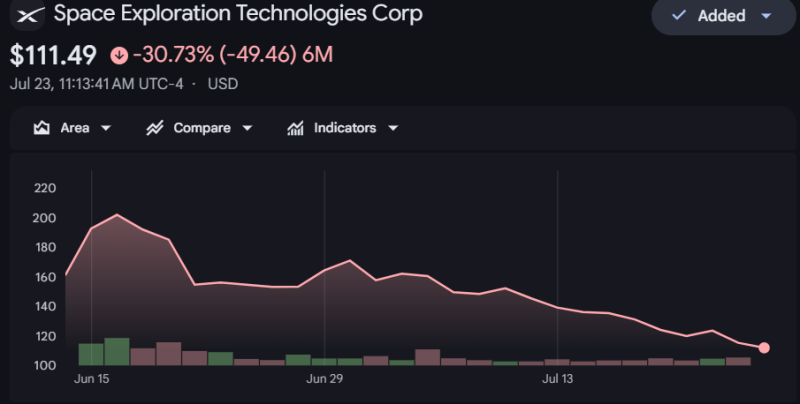The image size is (800, 404).
Task: Click the checkmark in the Added button
Action: (679, 15)
